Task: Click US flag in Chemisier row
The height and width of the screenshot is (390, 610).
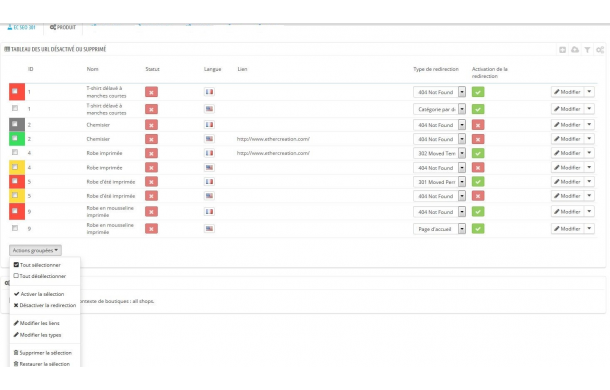Action: click(209, 139)
